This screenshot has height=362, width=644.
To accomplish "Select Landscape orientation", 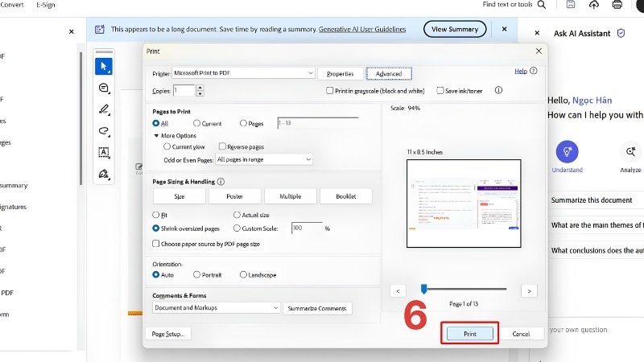I will (x=243, y=274).
